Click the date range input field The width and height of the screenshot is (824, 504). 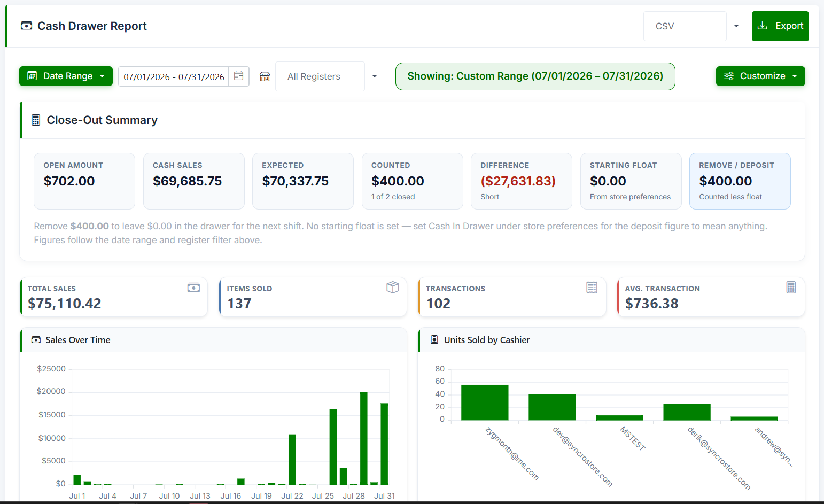[x=174, y=76]
